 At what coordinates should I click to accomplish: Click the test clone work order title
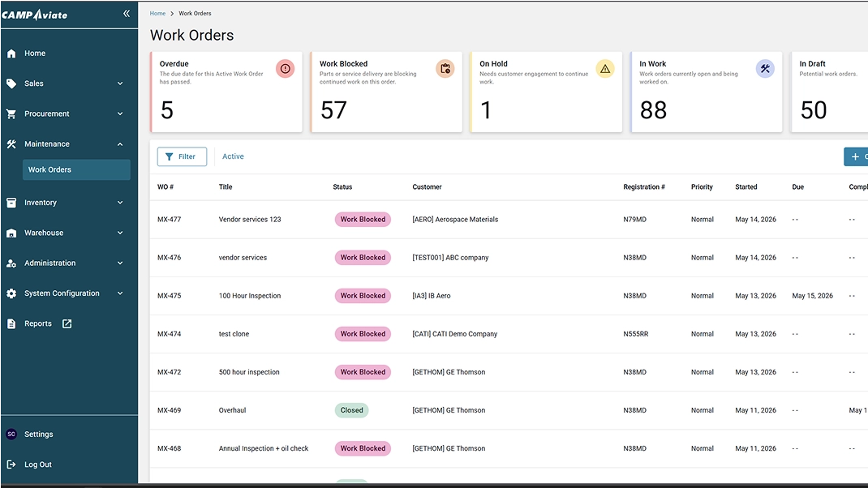pyautogui.click(x=234, y=334)
